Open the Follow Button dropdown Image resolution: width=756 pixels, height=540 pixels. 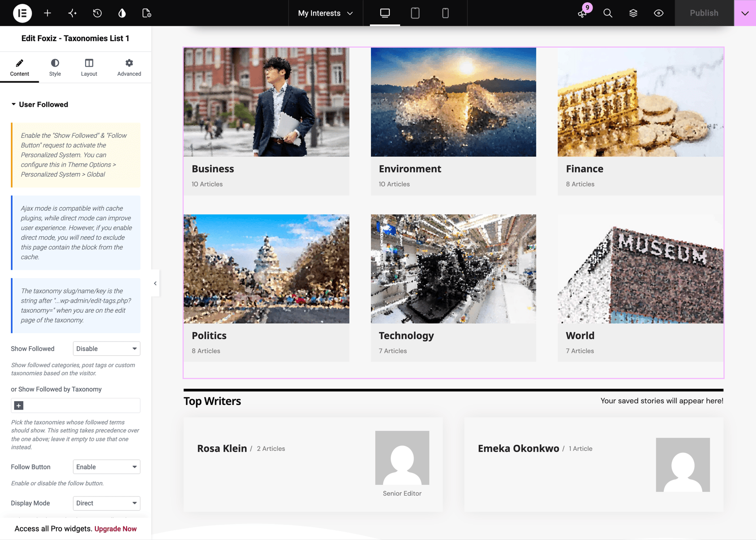[106, 467]
